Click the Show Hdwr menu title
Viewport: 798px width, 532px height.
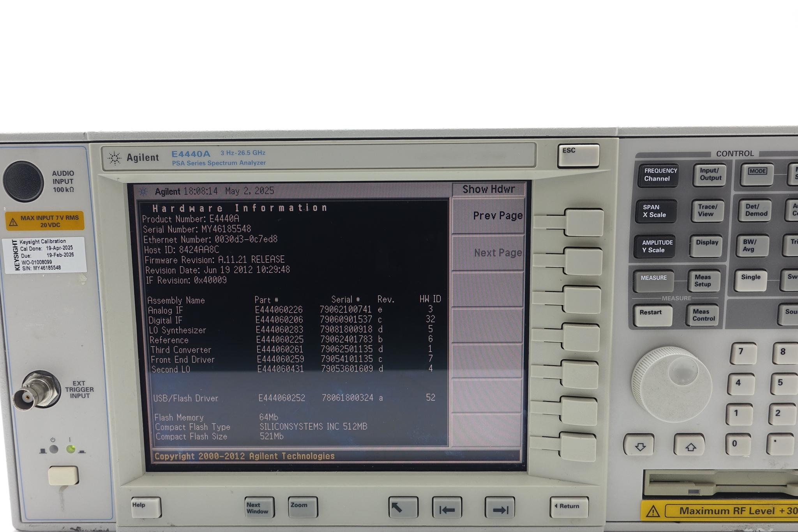click(x=488, y=189)
